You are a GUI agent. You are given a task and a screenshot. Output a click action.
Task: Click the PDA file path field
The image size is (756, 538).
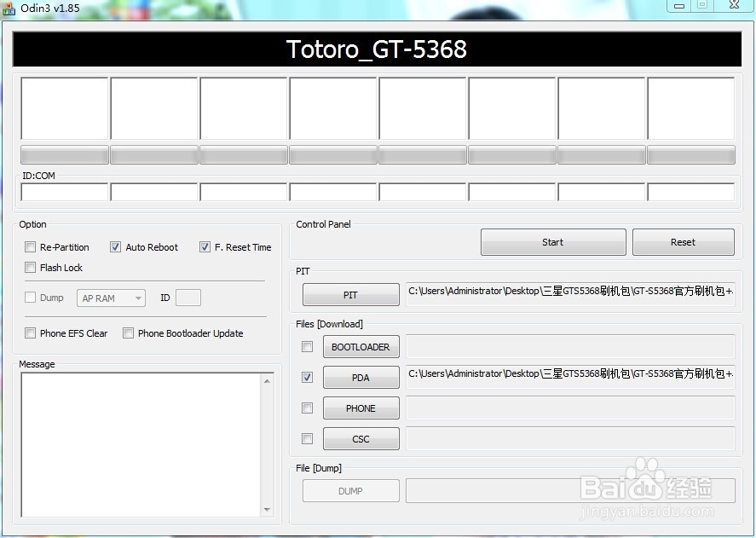click(x=570, y=377)
